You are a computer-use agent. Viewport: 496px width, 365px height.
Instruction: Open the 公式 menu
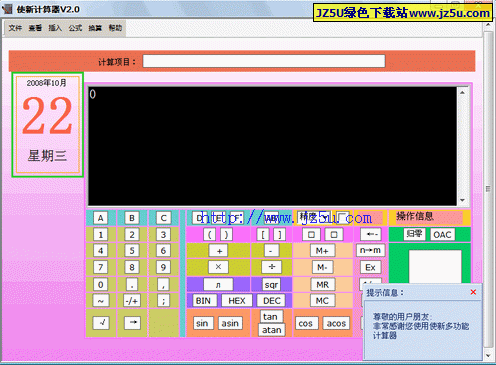coord(75,28)
